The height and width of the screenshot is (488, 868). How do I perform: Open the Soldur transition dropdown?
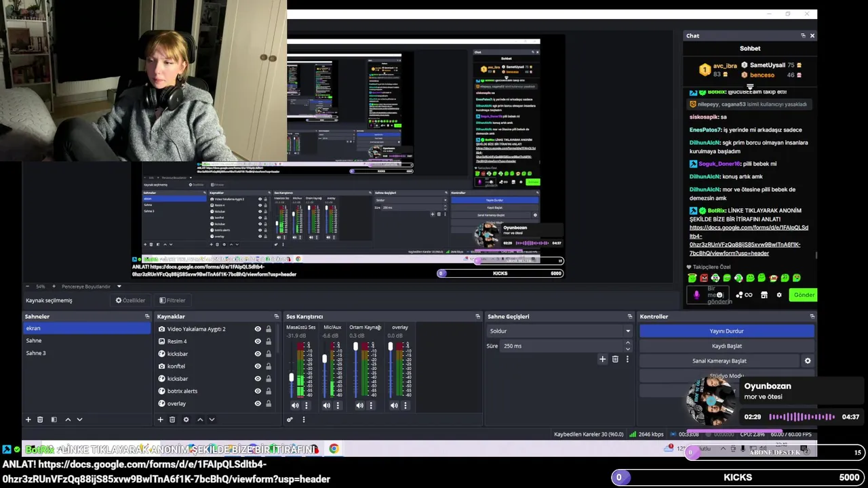[x=559, y=331]
